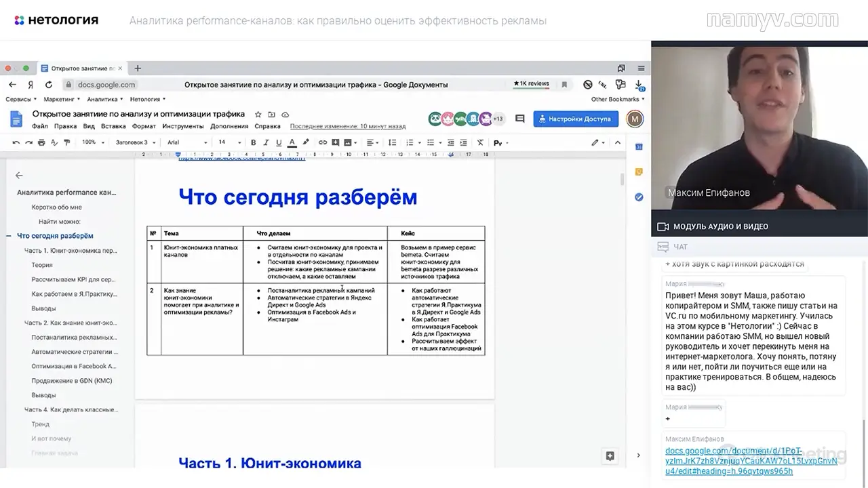Click the Настройки Доступа button
Screen dimensions: 868x488
coord(576,119)
